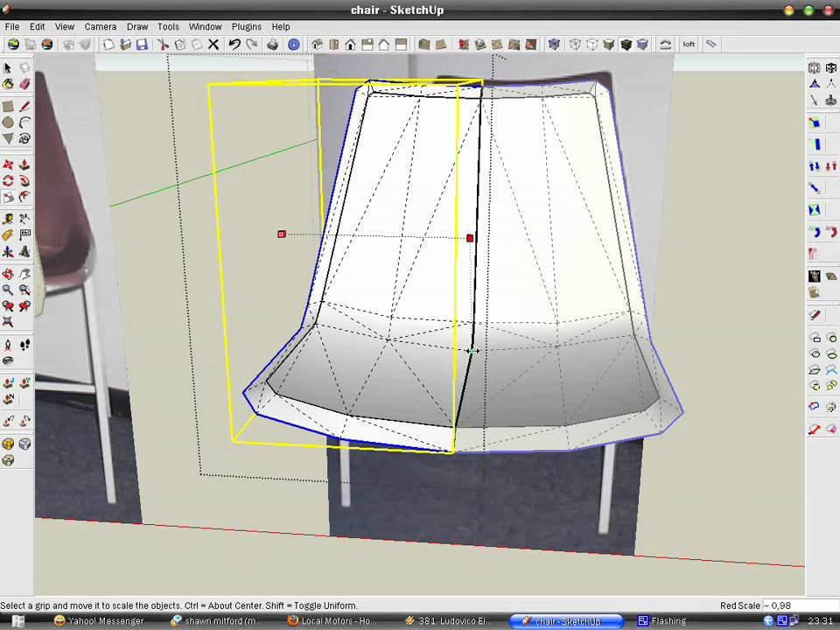840x630 pixels.
Task: Switch to Monochrome style
Action: tap(642, 45)
